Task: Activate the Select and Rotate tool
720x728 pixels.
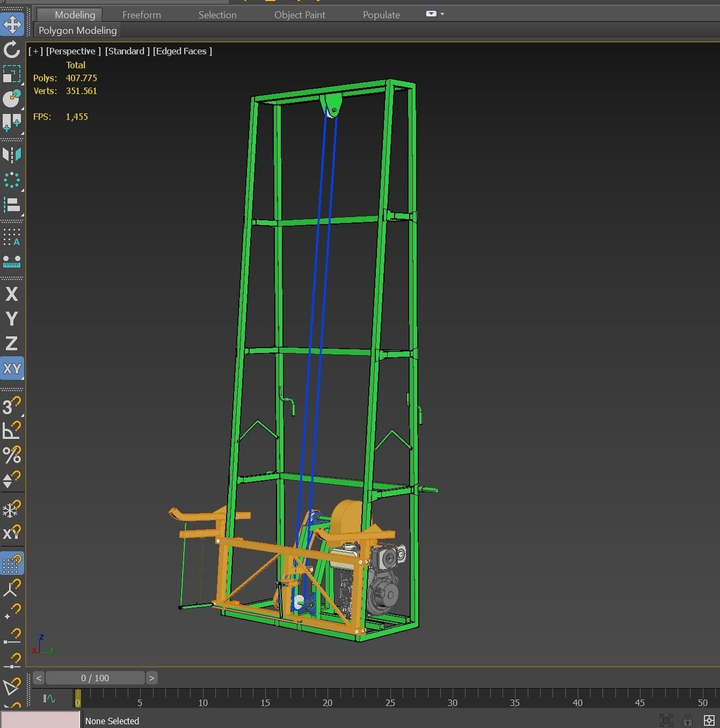Action: point(12,50)
